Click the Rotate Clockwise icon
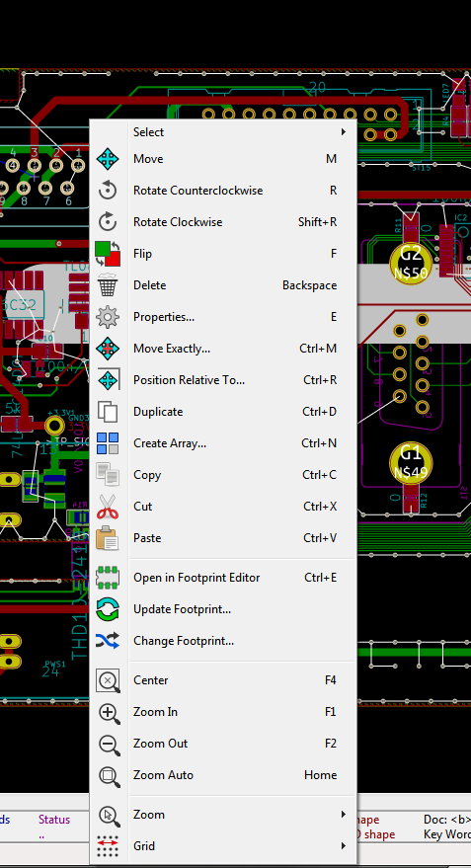 108,222
